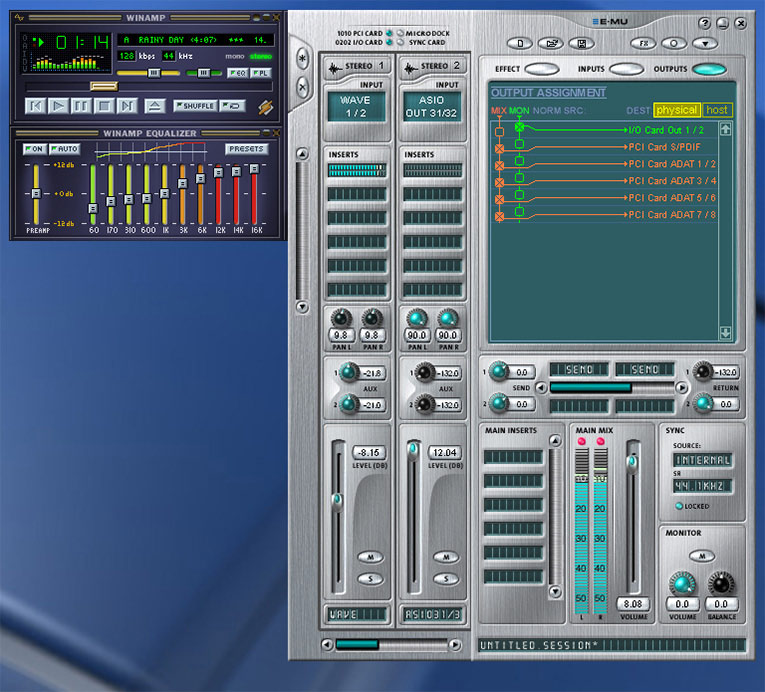Click the E-MU help question mark icon
Screen dimensions: 765x692
click(x=705, y=23)
